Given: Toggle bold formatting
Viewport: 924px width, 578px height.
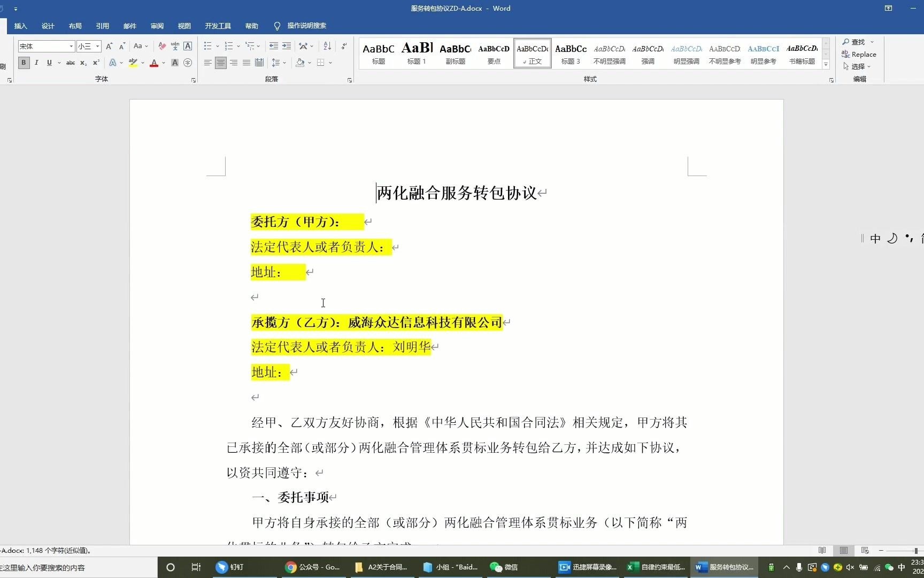Looking at the screenshot, I should 24,63.
